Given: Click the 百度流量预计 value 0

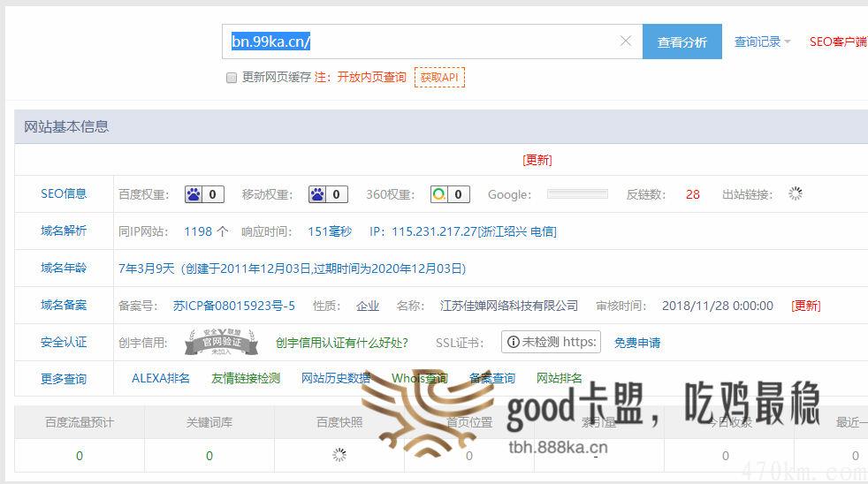Looking at the screenshot, I should (80, 456).
